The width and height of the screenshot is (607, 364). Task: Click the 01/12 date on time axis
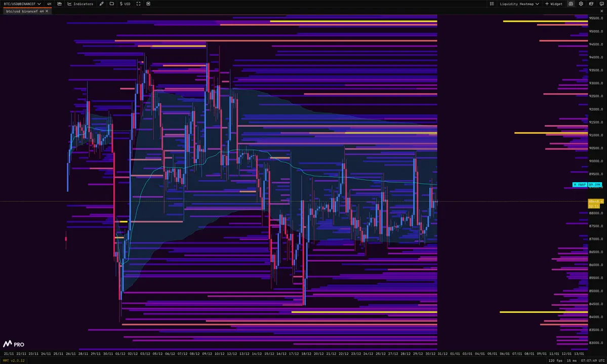click(120, 353)
